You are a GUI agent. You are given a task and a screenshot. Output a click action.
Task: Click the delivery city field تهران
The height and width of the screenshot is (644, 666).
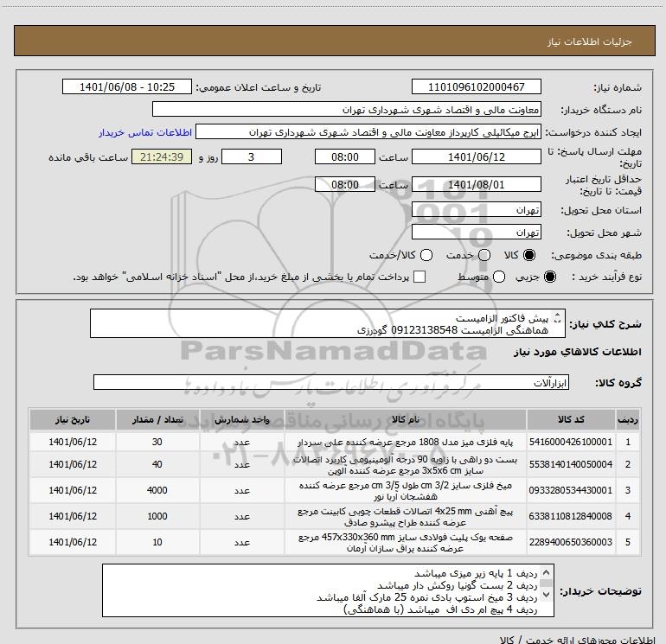tap(476, 232)
